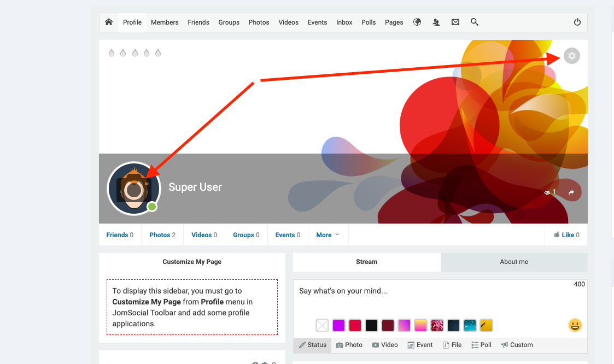The height and width of the screenshot is (364, 614).
Task: Open Groups 0 profile link
Action: click(x=246, y=235)
